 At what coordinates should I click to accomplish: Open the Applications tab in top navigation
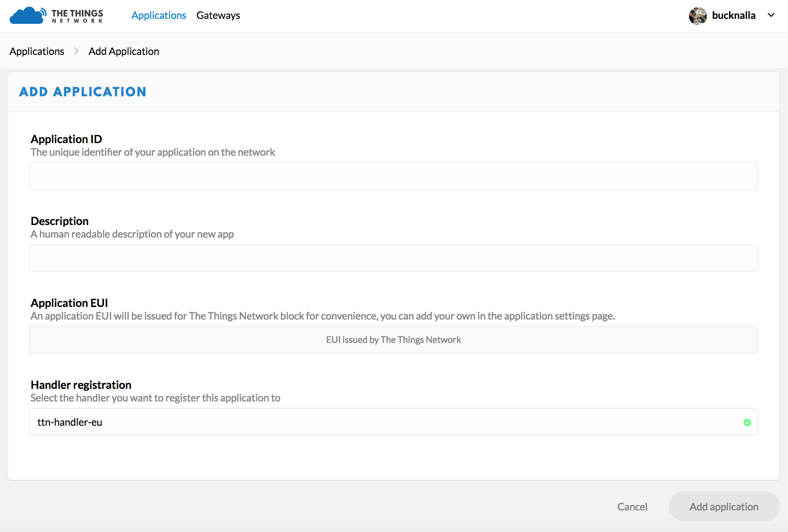(x=159, y=16)
